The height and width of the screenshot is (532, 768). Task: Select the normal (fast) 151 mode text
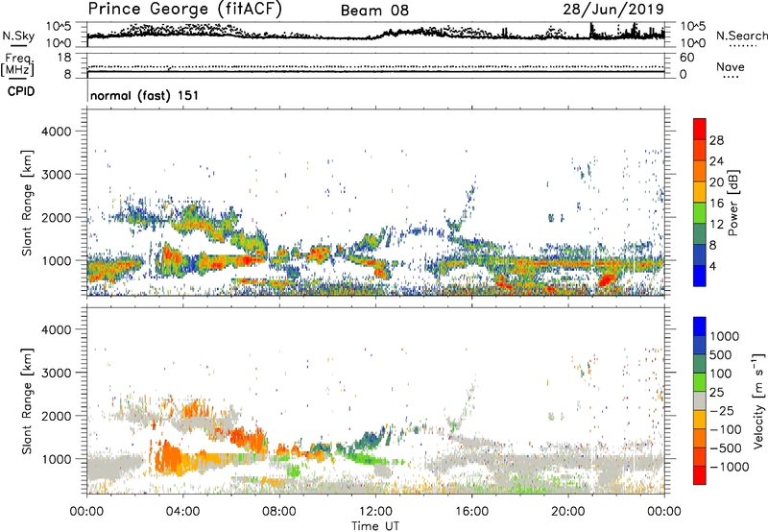tap(145, 95)
